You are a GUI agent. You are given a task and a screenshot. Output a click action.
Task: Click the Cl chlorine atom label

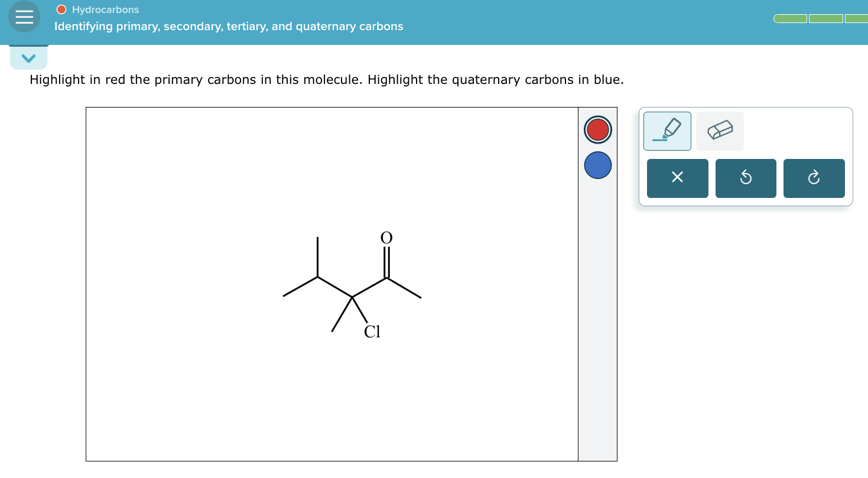[372, 331]
